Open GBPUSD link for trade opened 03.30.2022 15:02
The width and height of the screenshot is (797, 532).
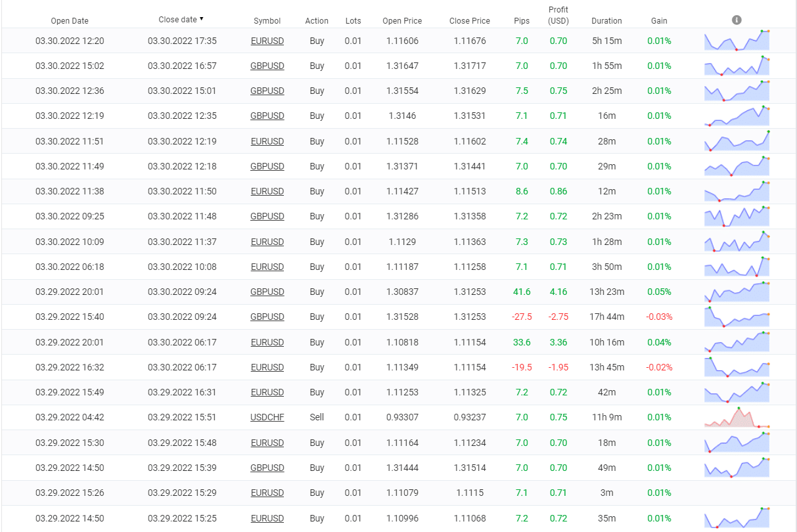pyautogui.click(x=267, y=66)
